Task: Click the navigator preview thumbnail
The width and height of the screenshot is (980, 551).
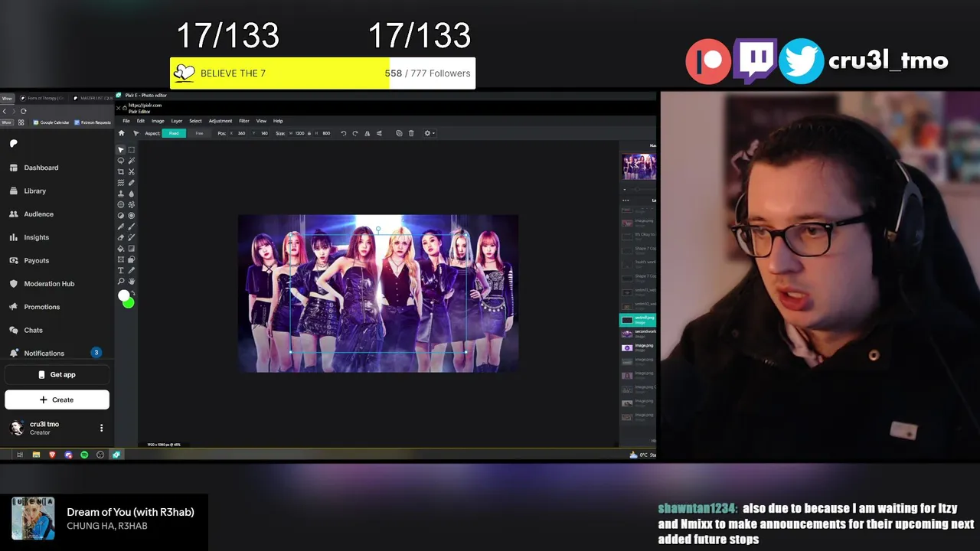Action: pyautogui.click(x=639, y=167)
